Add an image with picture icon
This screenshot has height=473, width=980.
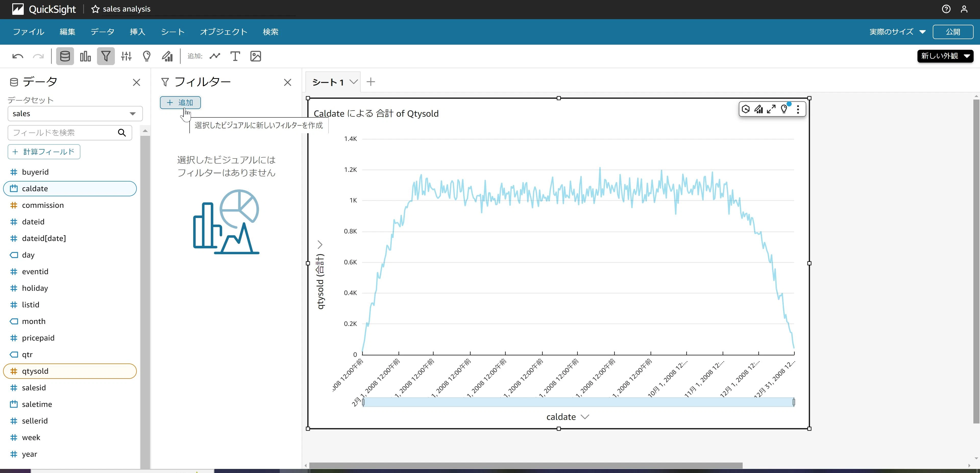tap(256, 56)
